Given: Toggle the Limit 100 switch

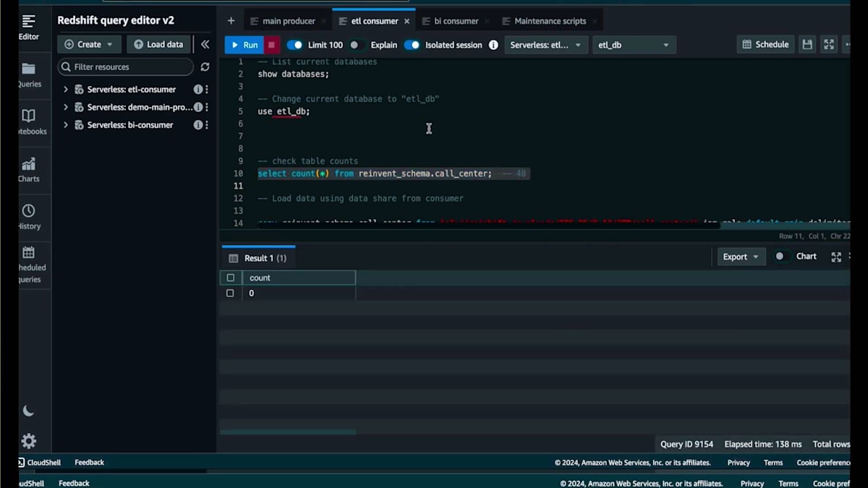Looking at the screenshot, I should (x=294, y=45).
